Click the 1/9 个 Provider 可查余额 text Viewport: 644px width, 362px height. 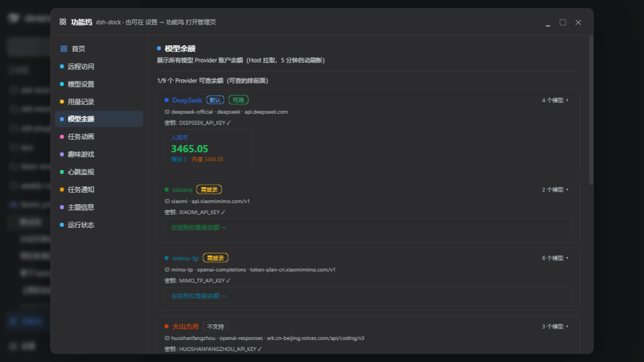(x=212, y=80)
